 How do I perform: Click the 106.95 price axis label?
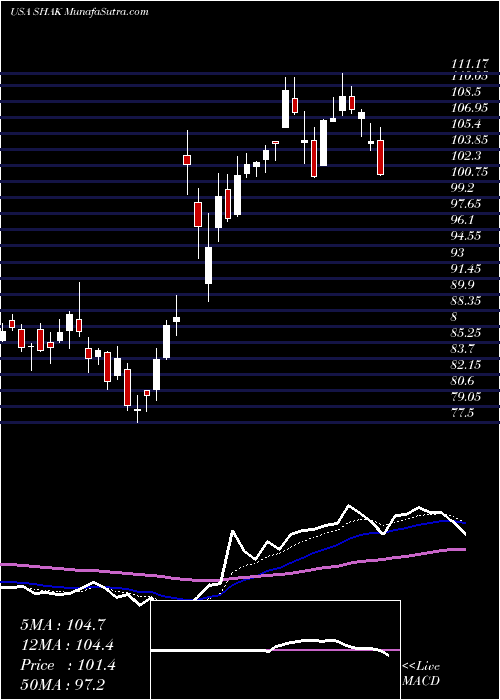[469, 108]
